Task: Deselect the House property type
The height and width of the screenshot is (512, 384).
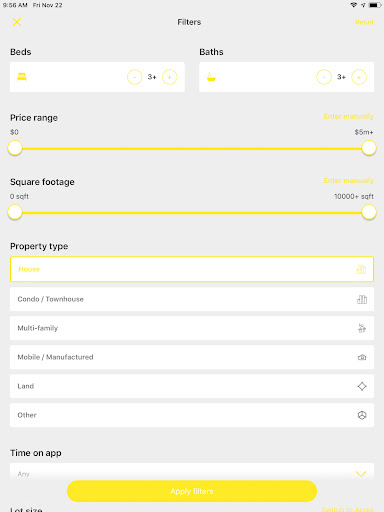Action: coord(192,269)
